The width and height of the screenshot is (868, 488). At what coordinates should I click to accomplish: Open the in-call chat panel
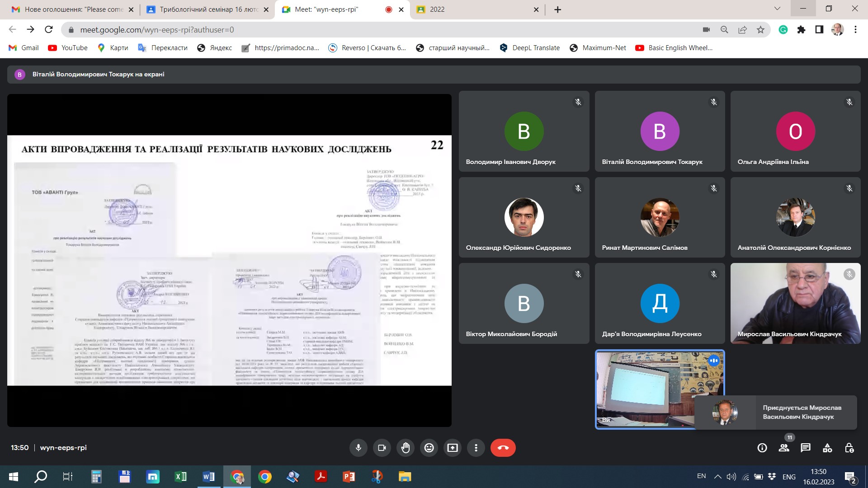[806, 448]
